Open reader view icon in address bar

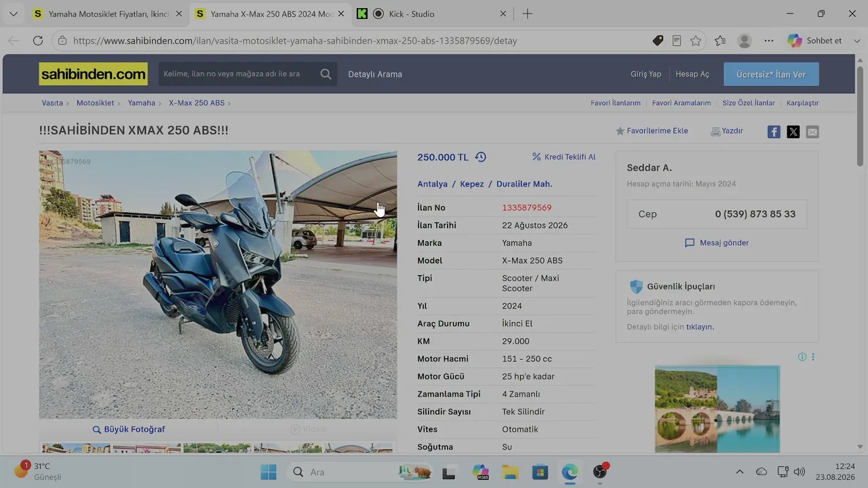click(x=677, y=41)
